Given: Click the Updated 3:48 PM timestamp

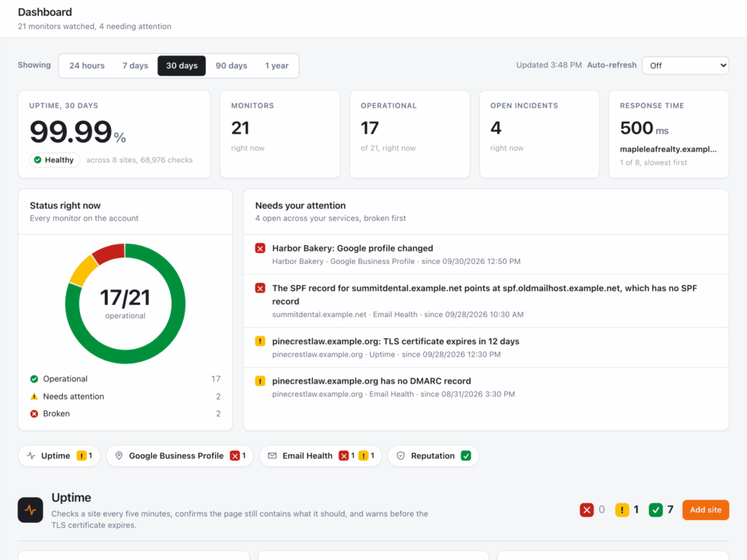Looking at the screenshot, I should pyautogui.click(x=549, y=65).
